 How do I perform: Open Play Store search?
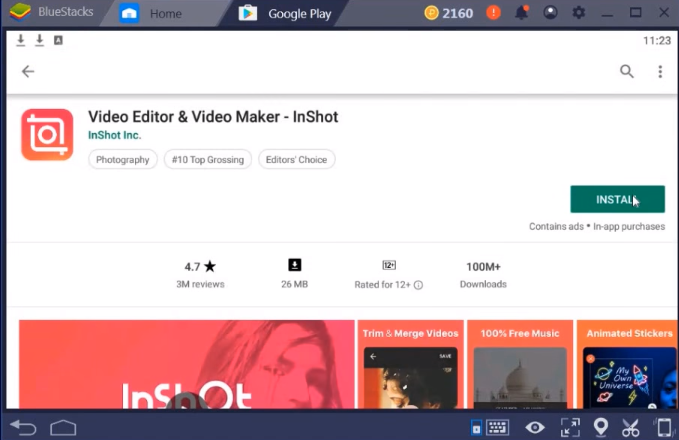coord(627,71)
